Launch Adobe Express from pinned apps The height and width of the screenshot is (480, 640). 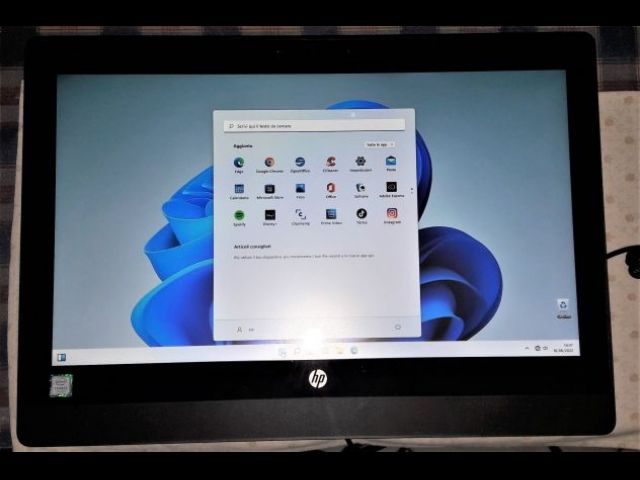click(391, 190)
